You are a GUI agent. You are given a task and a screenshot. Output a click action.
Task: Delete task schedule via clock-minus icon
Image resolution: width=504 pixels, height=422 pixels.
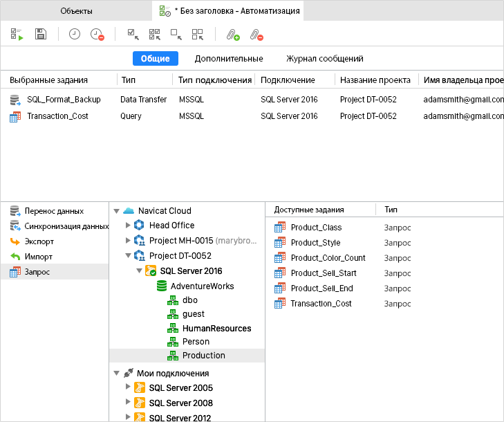click(97, 35)
